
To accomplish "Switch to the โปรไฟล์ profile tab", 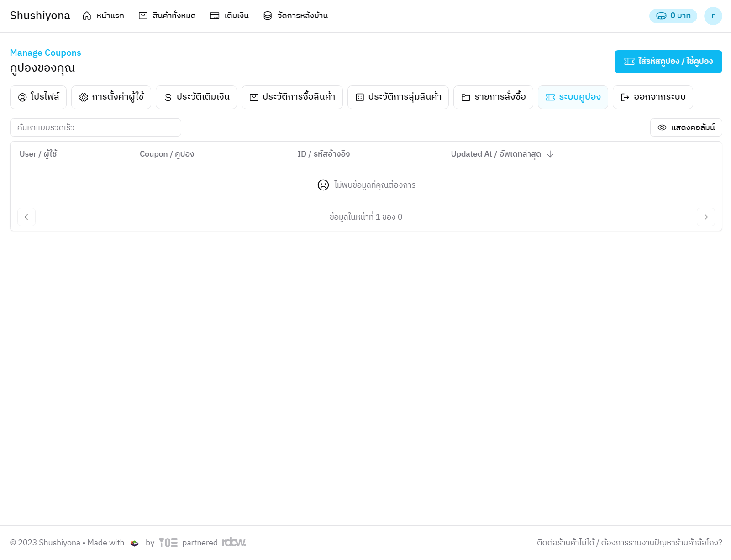I will 38,97.
